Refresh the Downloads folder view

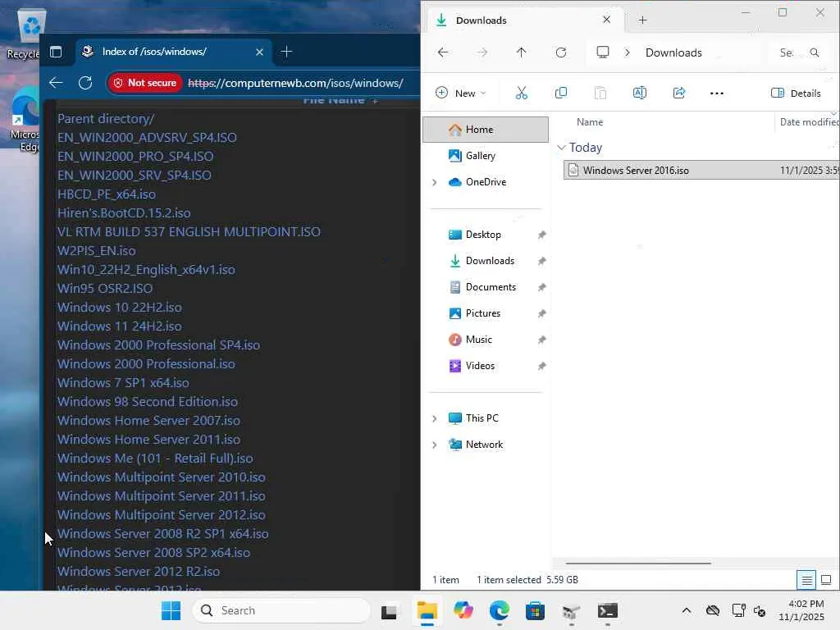pyautogui.click(x=561, y=52)
